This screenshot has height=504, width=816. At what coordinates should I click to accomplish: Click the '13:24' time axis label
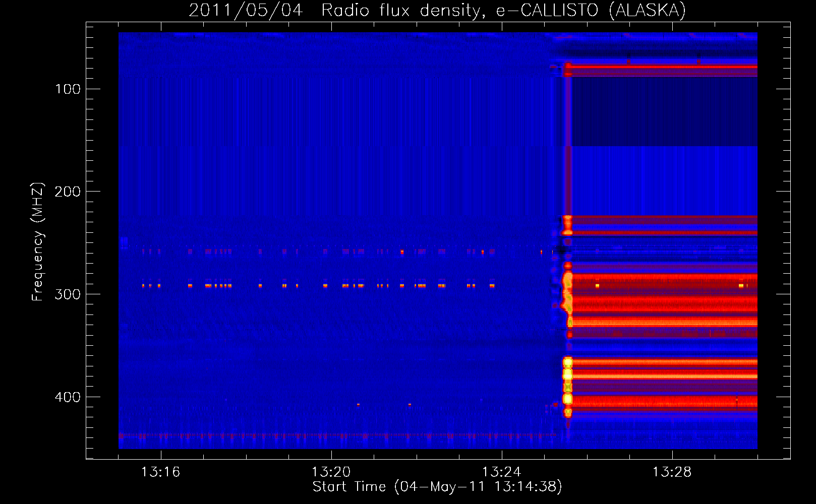pos(501,472)
